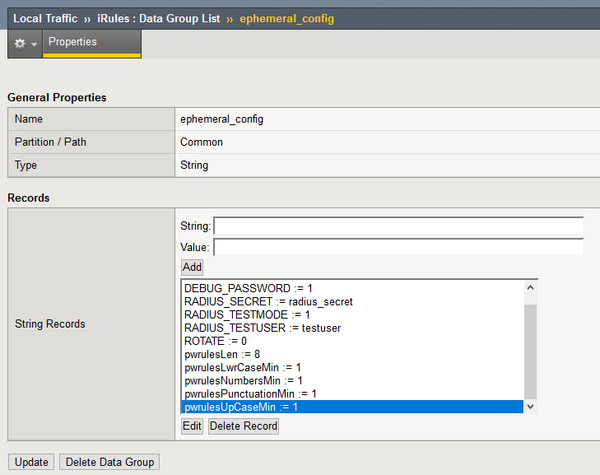Click Update to save data group
The image size is (600, 475).
[x=32, y=462]
